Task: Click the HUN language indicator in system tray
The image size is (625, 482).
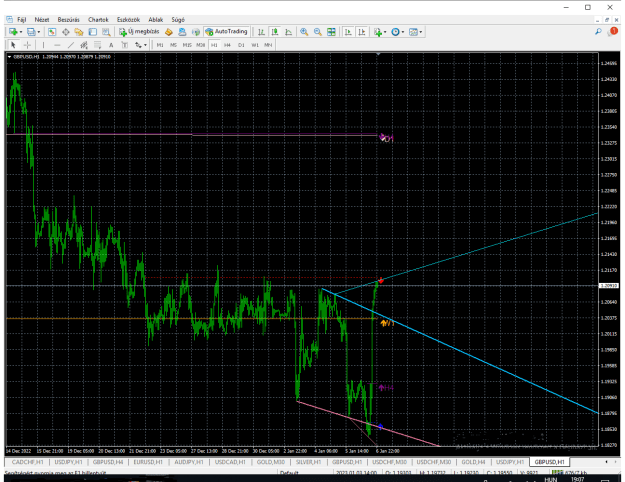Action: (x=550, y=479)
